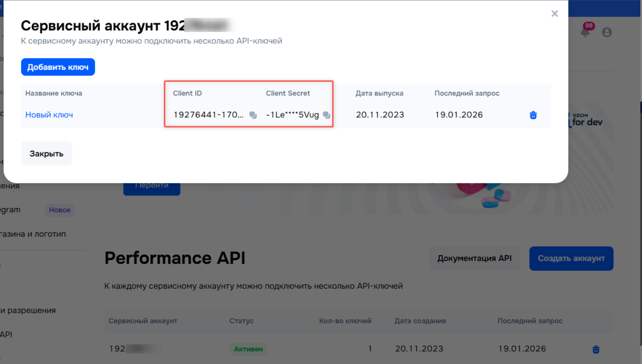The image size is (642, 364).
Task: Click the Активен status badge
Action: 248,349
